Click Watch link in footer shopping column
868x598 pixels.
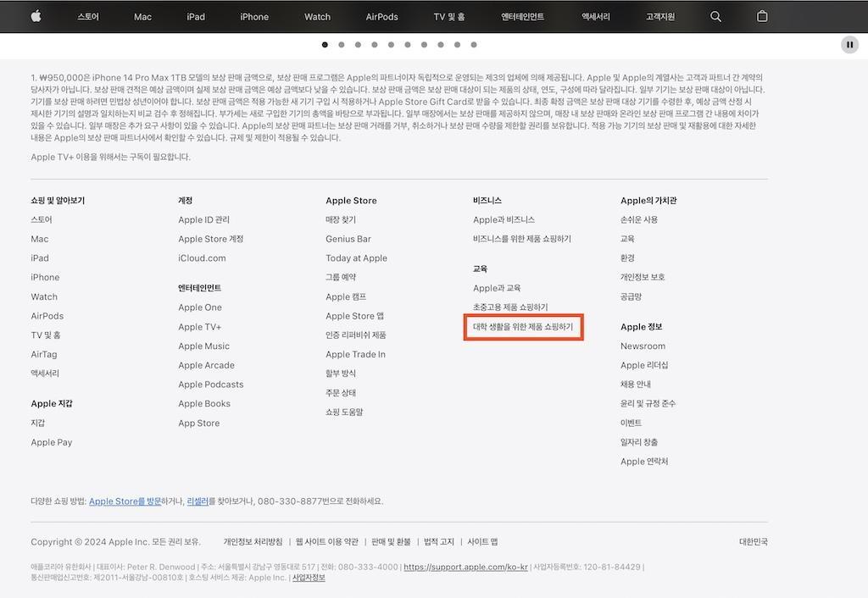44,297
